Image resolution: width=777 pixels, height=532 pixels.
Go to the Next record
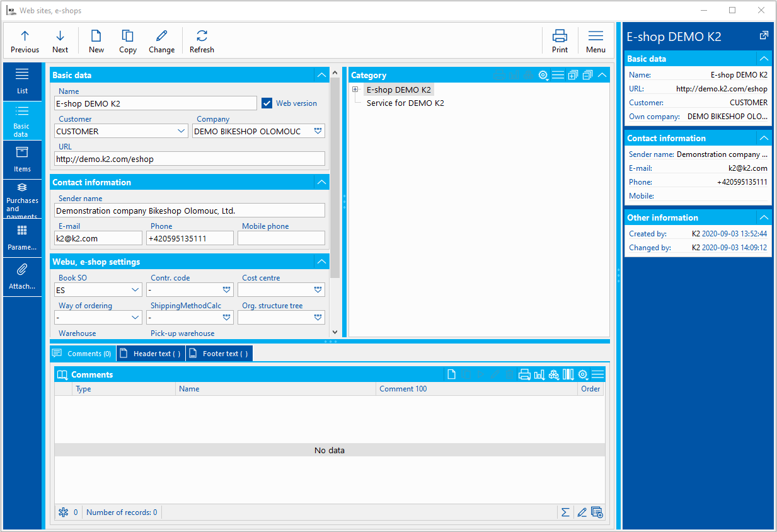(x=60, y=41)
